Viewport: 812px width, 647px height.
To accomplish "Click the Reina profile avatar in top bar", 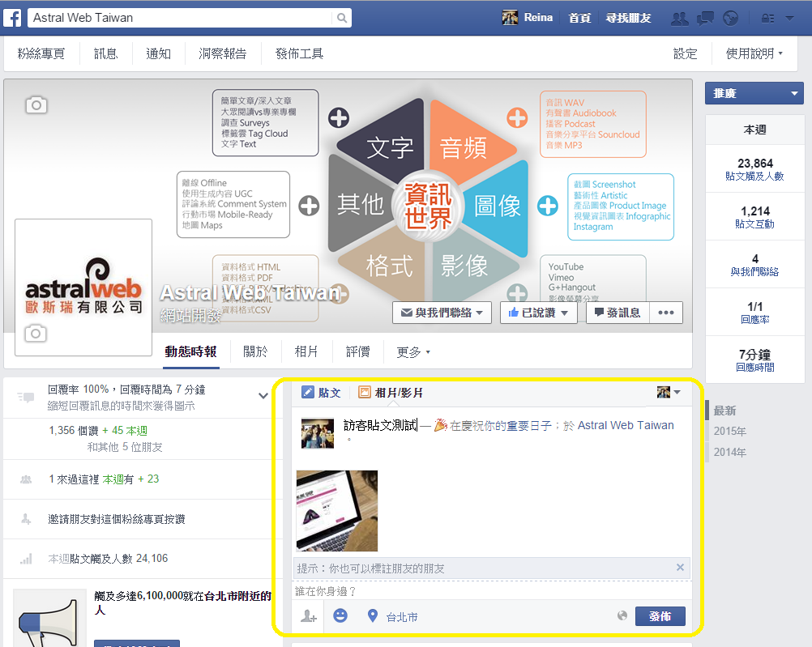I will [510, 18].
